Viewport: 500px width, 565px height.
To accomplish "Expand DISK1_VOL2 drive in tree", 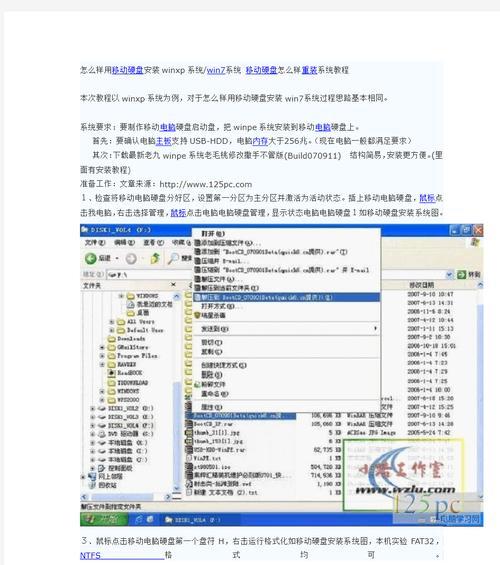I will point(93,409).
